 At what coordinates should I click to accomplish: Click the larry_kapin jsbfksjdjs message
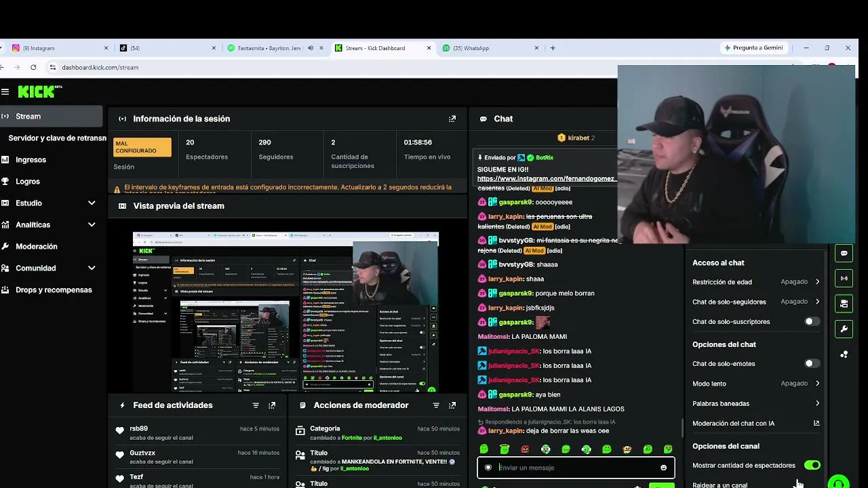(x=516, y=308)
